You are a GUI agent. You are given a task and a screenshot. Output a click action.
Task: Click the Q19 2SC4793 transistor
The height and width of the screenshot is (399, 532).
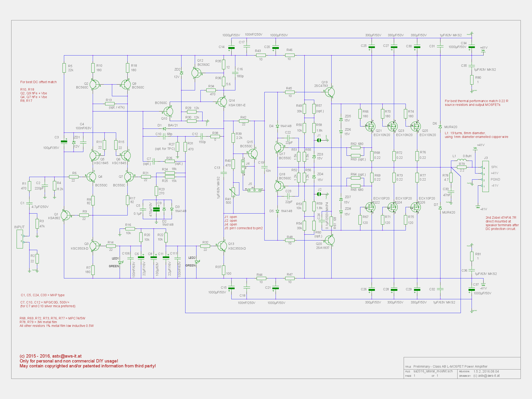[330, 92]
